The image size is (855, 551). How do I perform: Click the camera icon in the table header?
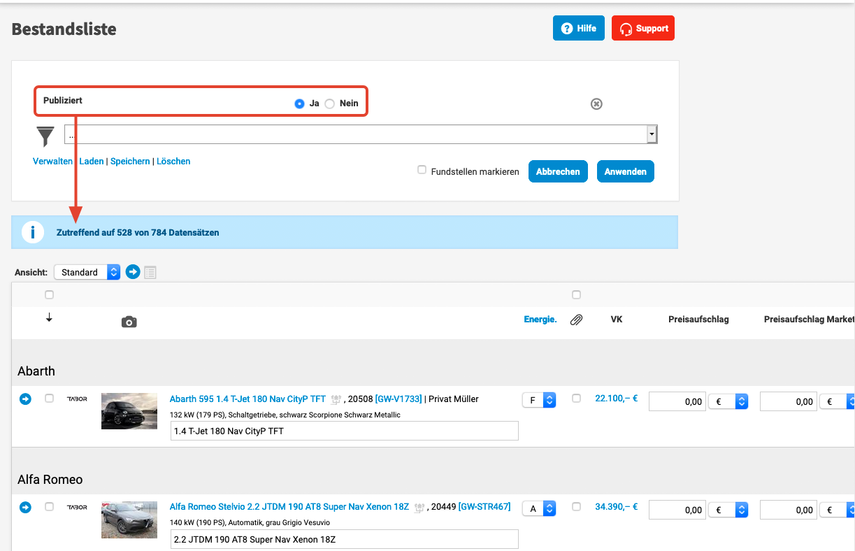click(x=129, y=321)
